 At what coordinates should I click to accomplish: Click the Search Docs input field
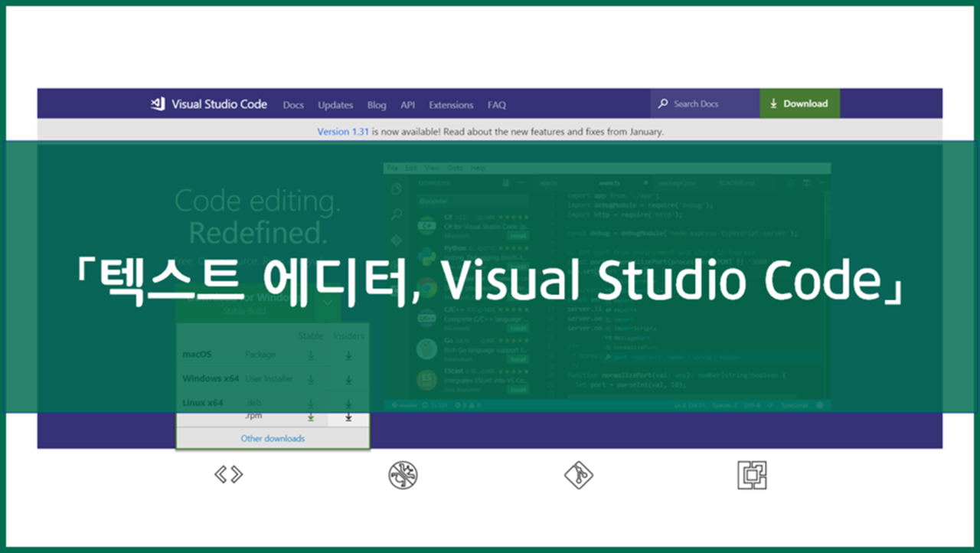[x=705, y=103]
